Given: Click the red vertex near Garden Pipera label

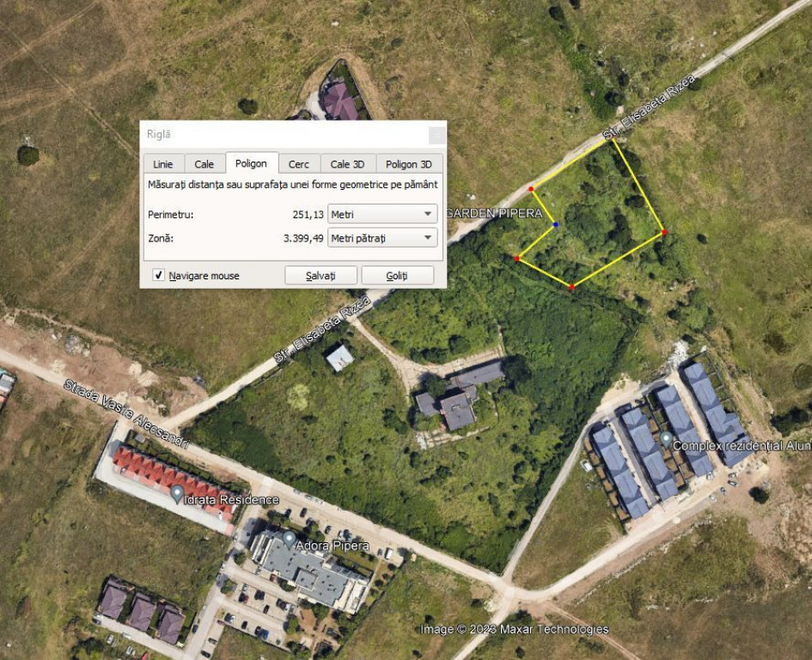Looking at the screenshot, I should click(x=531, y=189).
